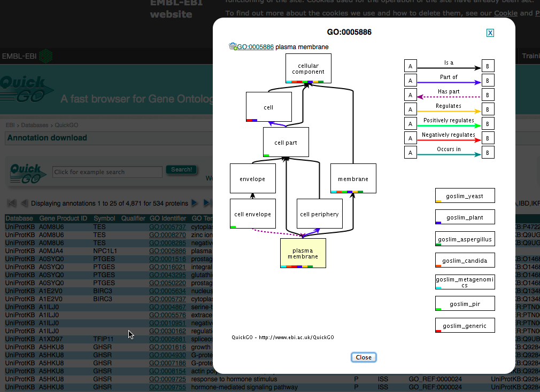Open the Databases breadcrumb link
Viewport: 540px width, 392px height.
point(35,125)
